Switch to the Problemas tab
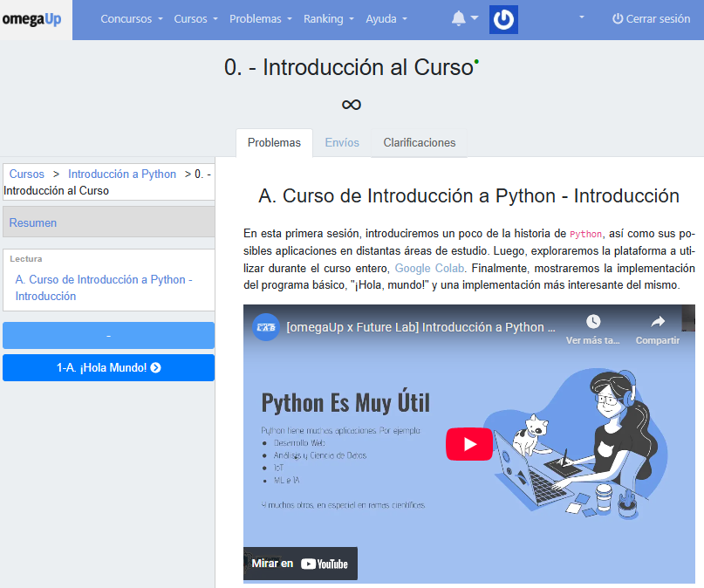 pyautogui.click(x=274, y=143)
